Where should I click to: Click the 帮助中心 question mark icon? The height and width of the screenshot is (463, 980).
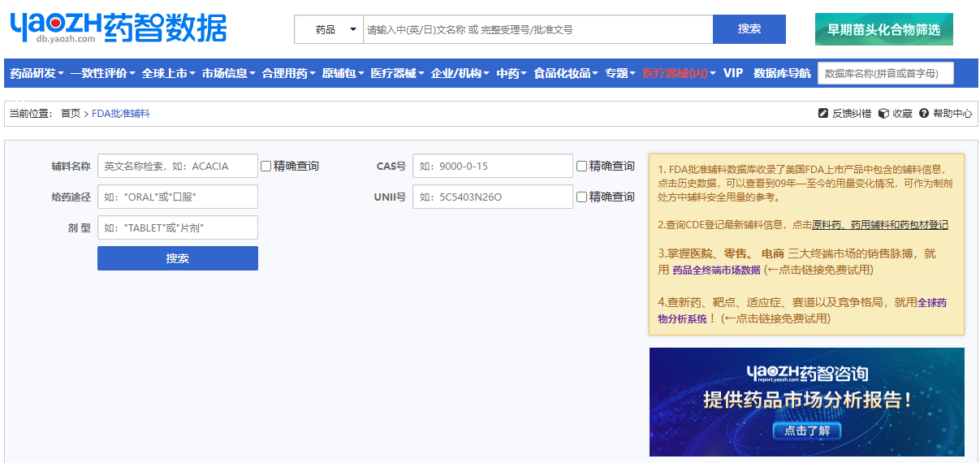click(924, 114)
